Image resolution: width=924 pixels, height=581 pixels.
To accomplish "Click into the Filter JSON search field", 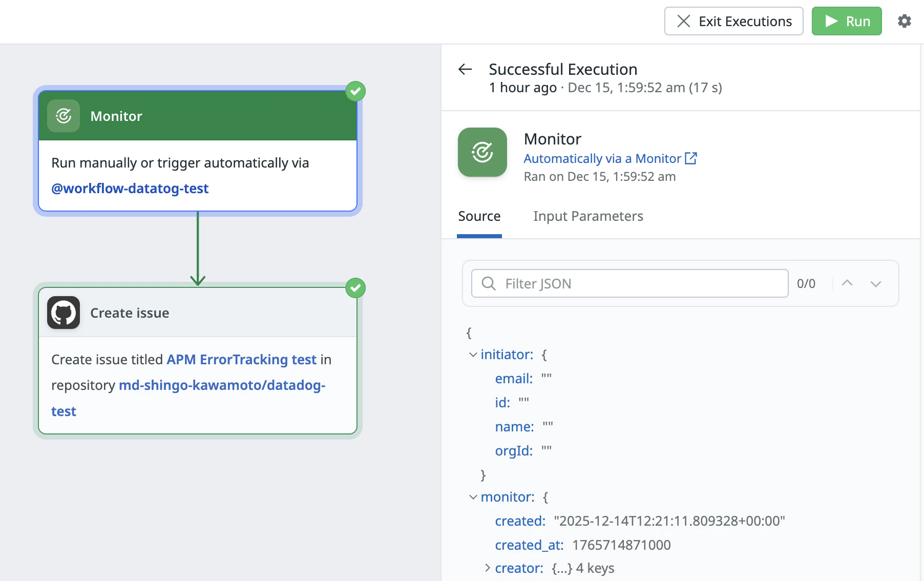I will click(629, 283).
